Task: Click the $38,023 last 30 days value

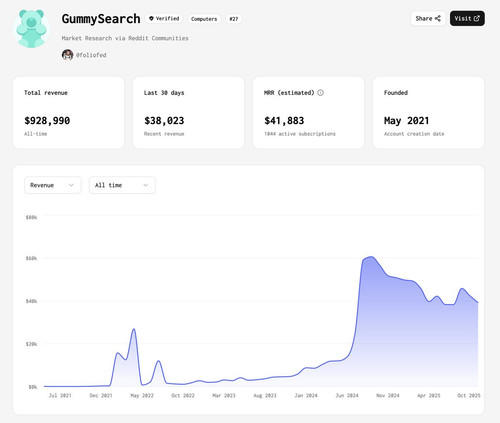Action: tap(164, 121)
